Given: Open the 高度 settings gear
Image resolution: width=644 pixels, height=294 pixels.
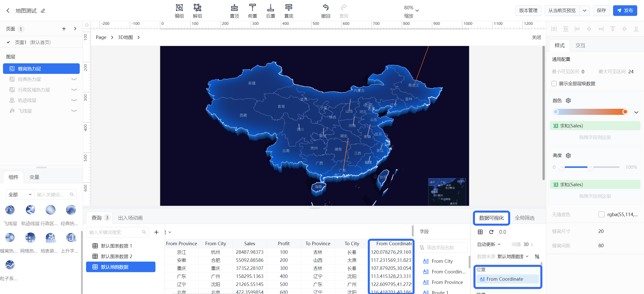Looking at the screenshot, I should [x=568, y=156].
